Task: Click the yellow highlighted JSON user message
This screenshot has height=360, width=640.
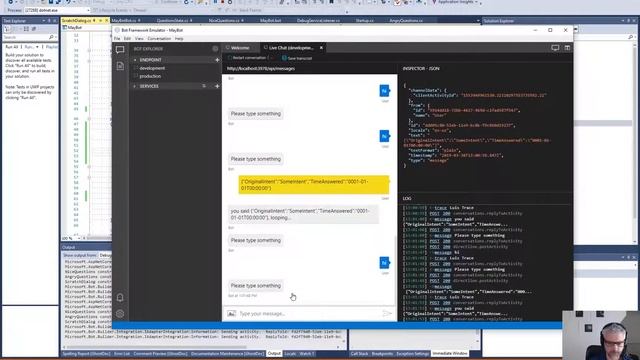Action: point(313,185)
